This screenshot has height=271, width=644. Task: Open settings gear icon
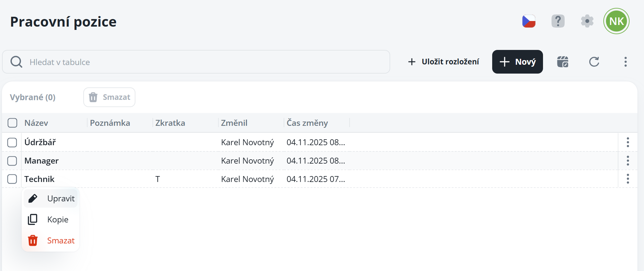click(587, 21)
